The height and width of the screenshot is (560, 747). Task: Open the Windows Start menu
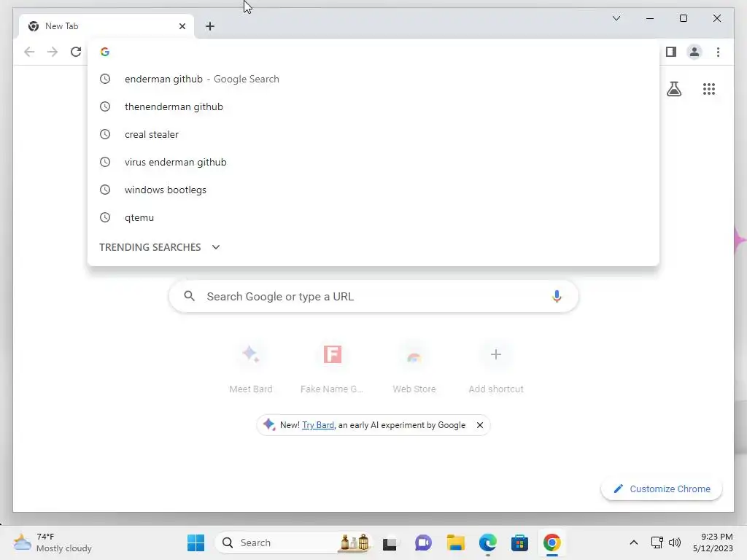click(196, 542)
